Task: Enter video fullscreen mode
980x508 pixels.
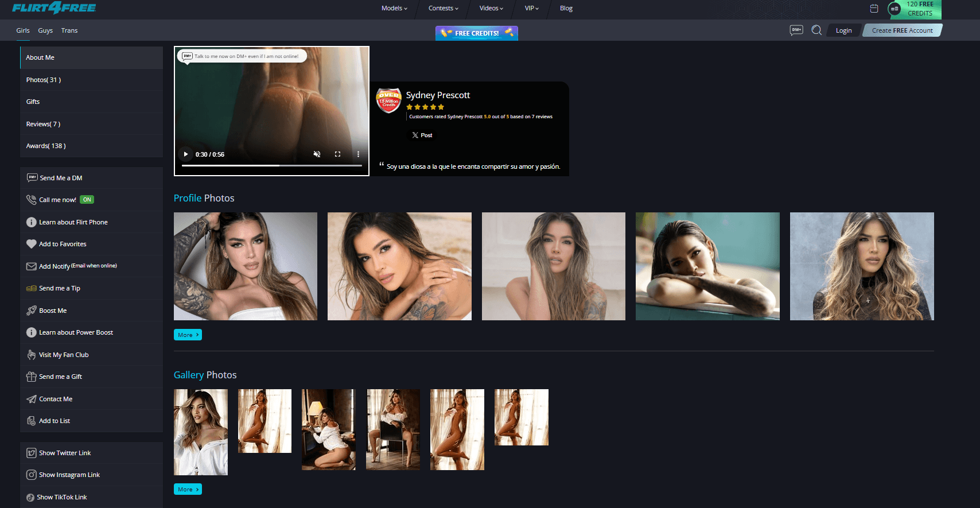Action: coord(337,154)
